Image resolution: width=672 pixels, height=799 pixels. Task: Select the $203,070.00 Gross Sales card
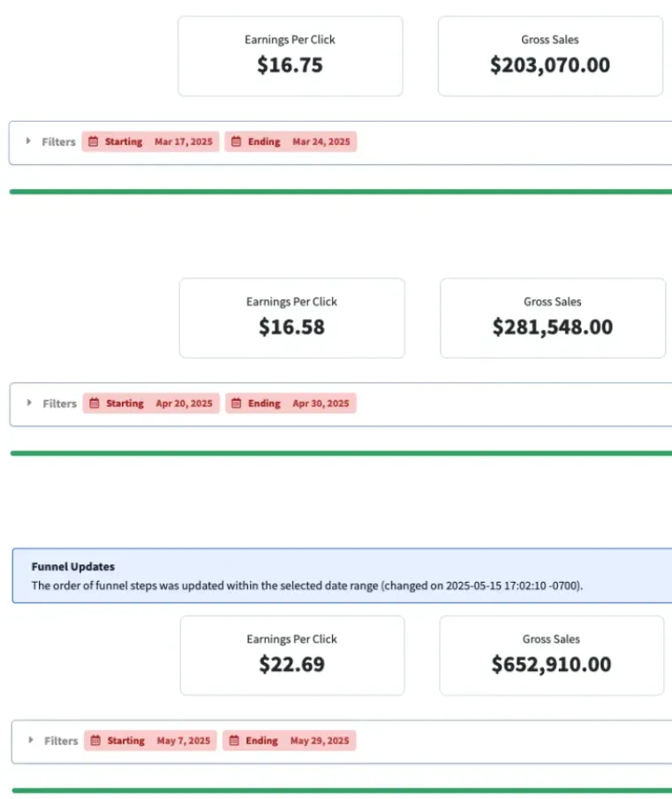(x=550, y=56)
